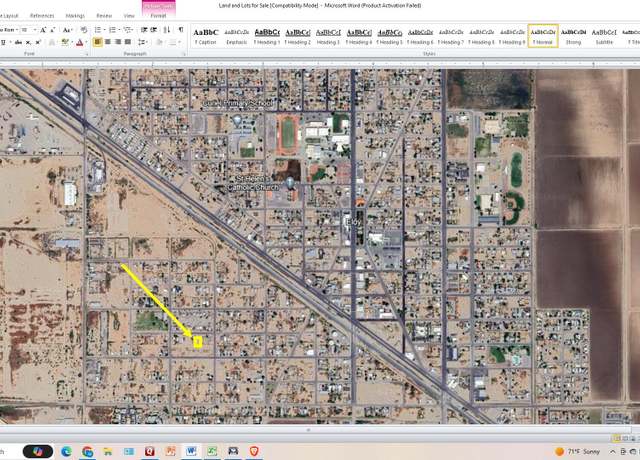Open the Font Size dropdown

(x=34, y=30)
